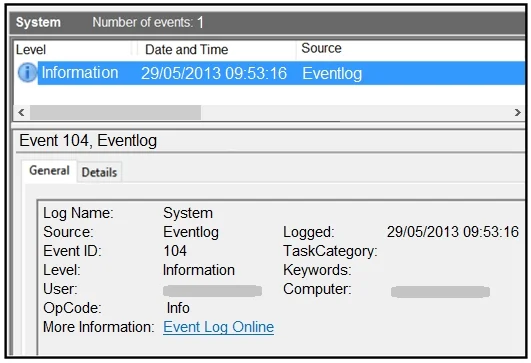The image size is (531, 363).
Task: Sort by the Source column header
Action: click(411, 49)
